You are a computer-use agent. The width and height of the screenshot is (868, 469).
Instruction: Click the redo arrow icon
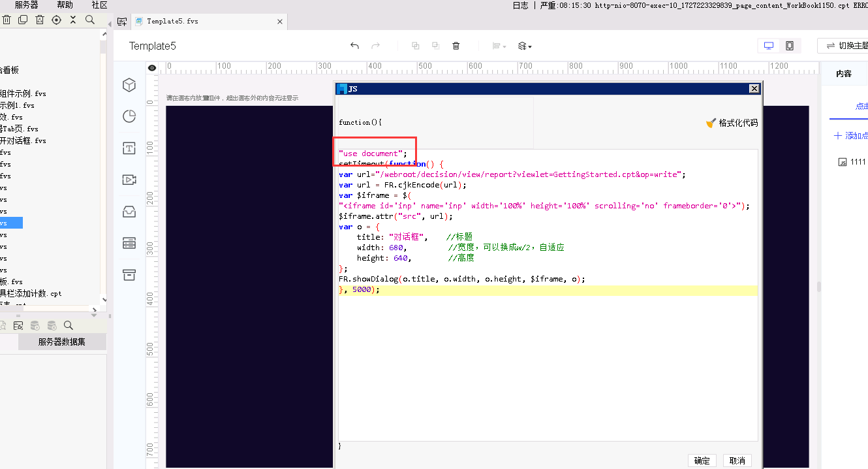coord(375,46)
